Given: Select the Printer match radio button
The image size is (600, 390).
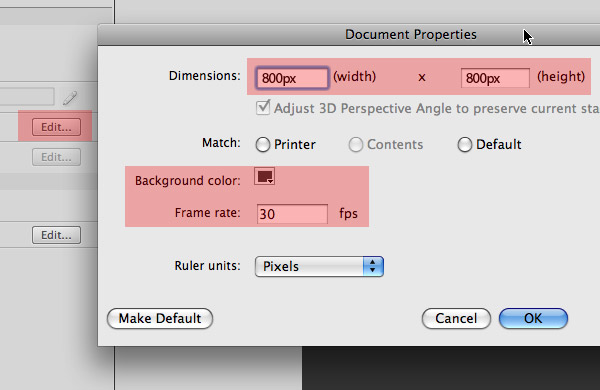Looking at the screenshot, I should [263, 145].
